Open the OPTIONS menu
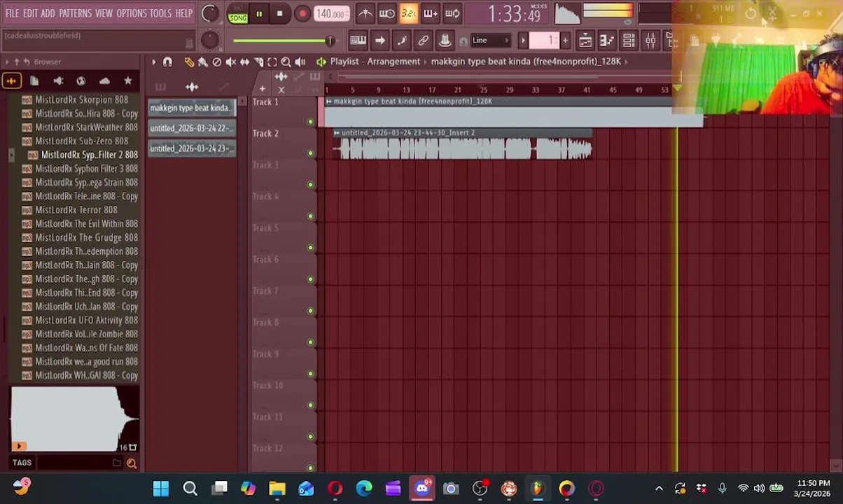 (x=131, y=13)
